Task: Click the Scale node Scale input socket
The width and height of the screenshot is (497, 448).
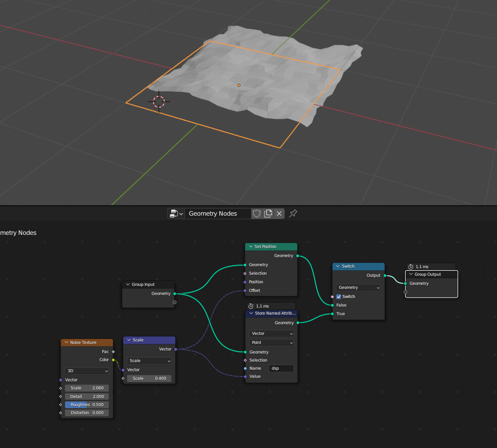Action: [123, 379]
